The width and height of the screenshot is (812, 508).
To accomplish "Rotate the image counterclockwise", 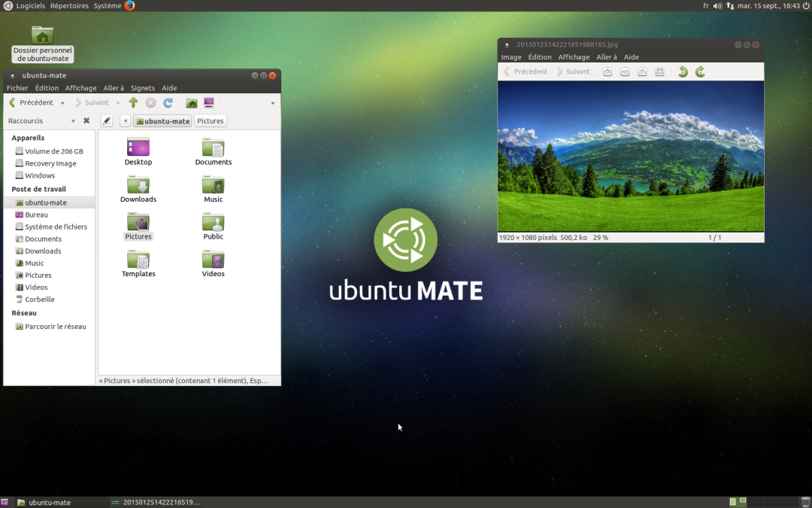I will [x=683, y=72].
